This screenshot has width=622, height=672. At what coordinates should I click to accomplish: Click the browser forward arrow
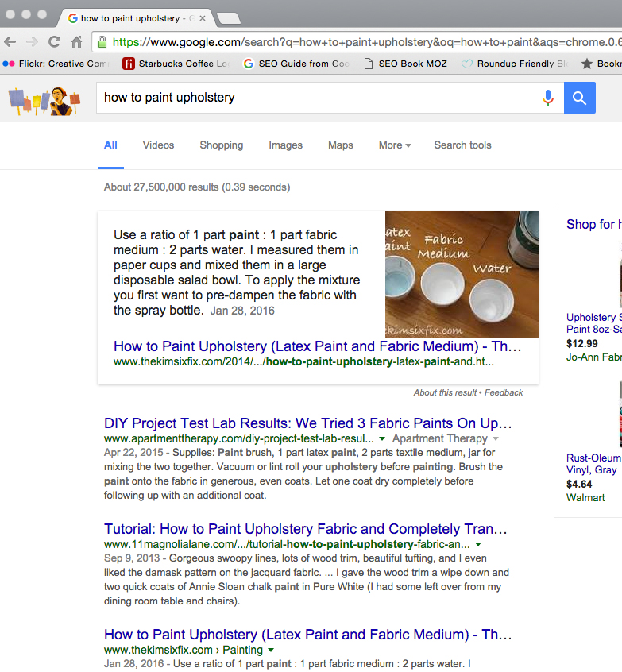point(32,42)
